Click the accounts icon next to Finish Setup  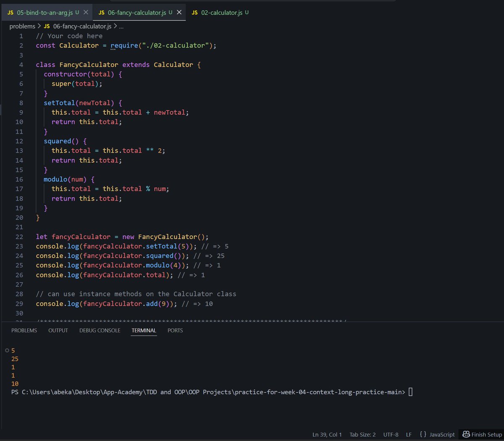pyautogui.click(x=466, y=434)
